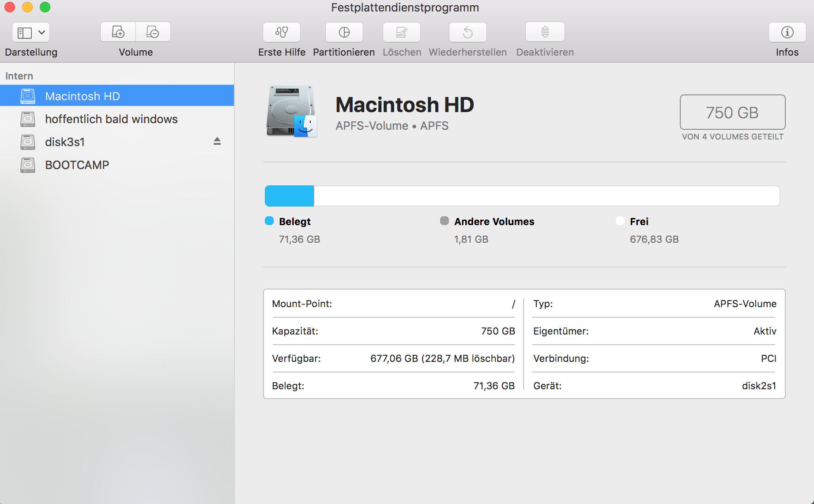Minimize the window with the yellow button
Viewport: 814px width, 504px height.
27,7
